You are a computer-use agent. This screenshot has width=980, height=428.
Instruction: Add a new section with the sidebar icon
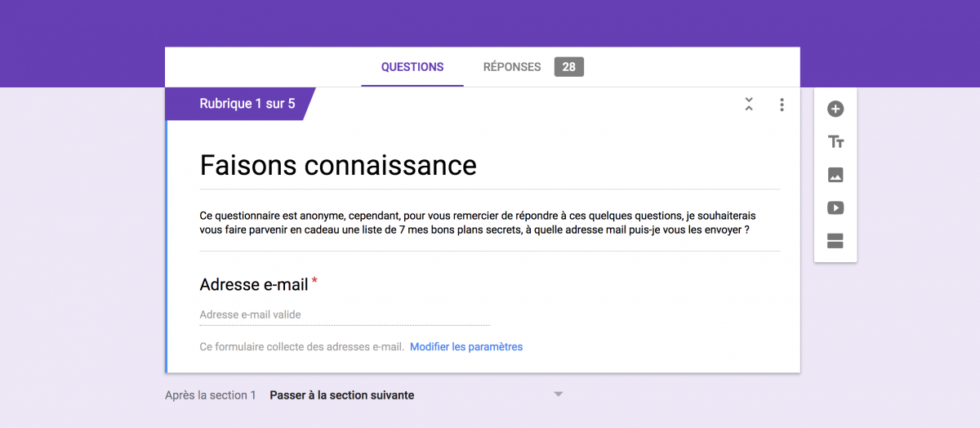point(835,240)
